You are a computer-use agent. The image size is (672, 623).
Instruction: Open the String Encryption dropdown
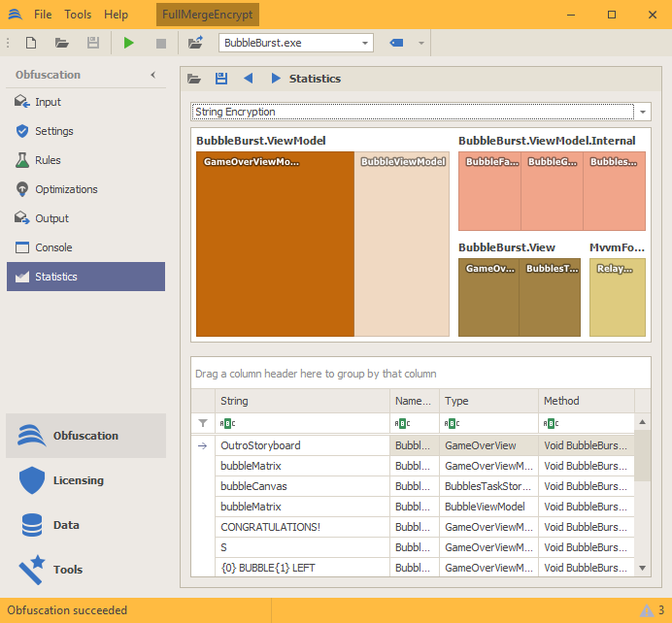coord(642,112)
